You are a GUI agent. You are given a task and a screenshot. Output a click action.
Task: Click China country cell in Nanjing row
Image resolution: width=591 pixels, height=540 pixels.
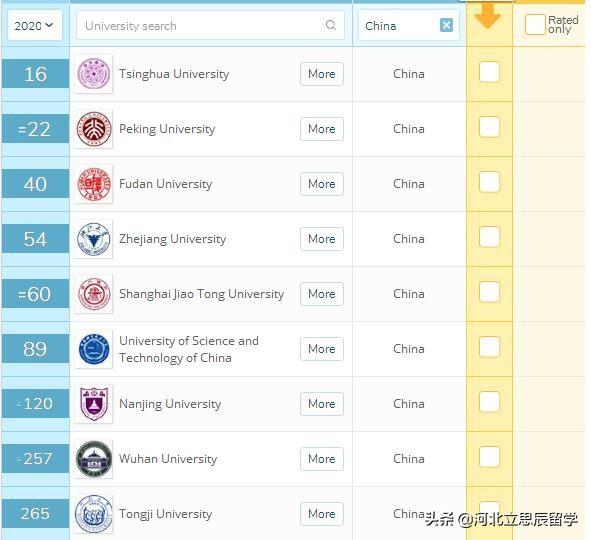tap(409, 404)
